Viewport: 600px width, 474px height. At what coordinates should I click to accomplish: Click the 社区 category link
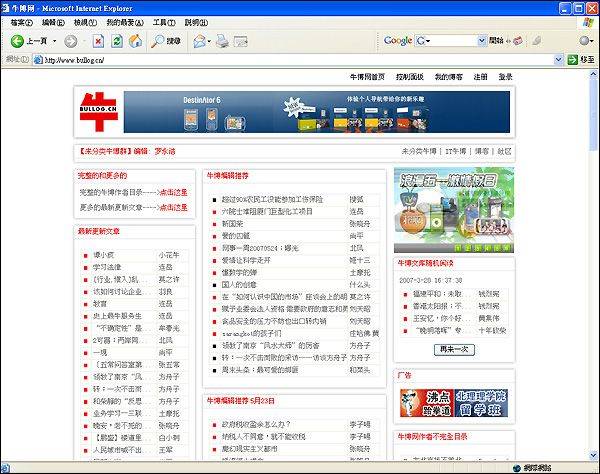[504, 151]
